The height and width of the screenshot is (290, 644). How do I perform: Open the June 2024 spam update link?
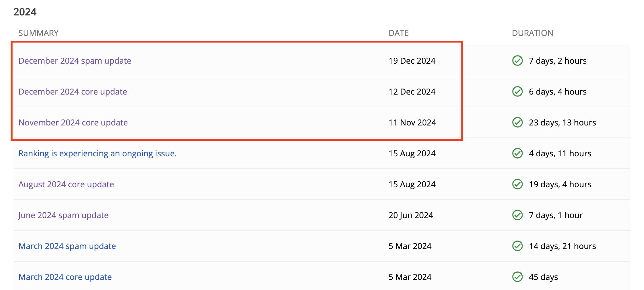(x=63, y=215)
